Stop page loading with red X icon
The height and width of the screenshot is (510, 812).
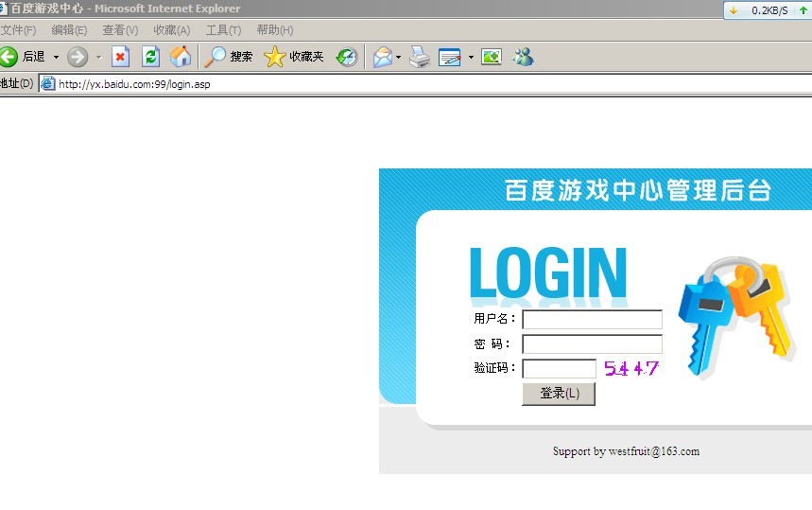[120, 57]
